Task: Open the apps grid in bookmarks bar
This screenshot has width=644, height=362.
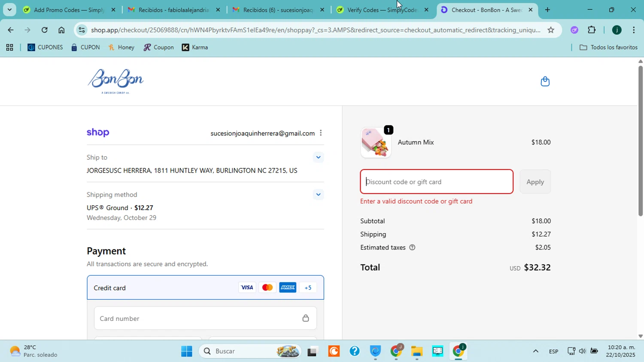Action: (x=9, y=48)
